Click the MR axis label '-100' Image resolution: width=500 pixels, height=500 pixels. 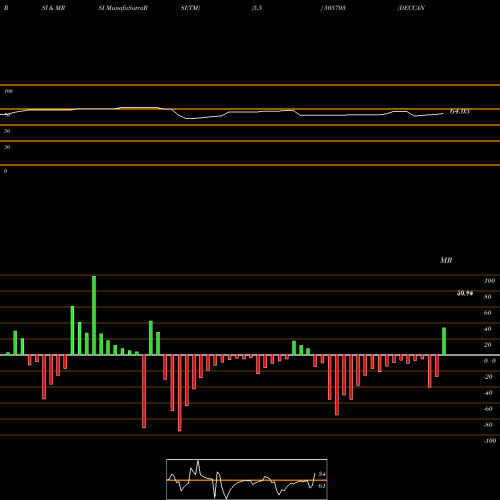tap(490, 441)
